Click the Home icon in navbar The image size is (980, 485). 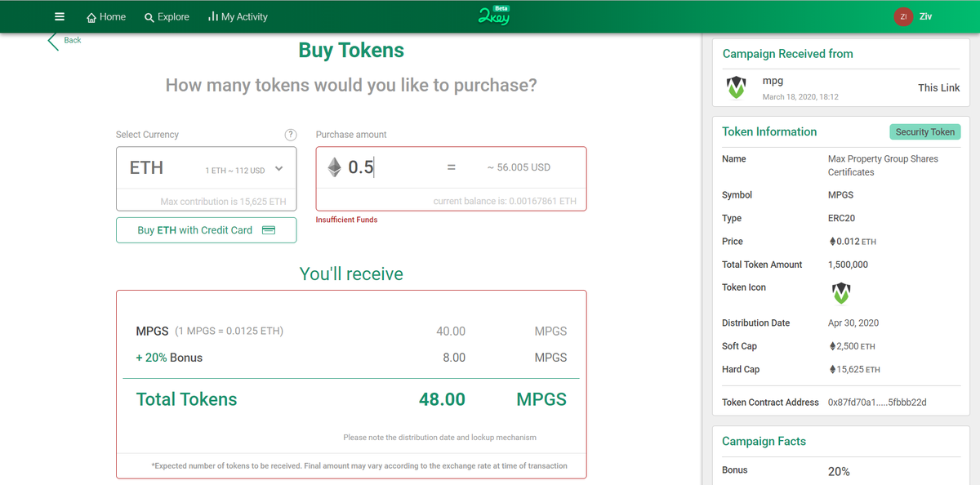91,17
